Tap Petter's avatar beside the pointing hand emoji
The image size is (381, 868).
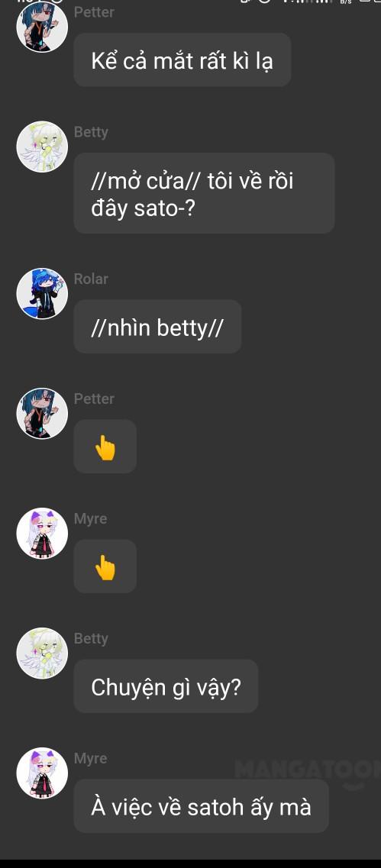pyautogui.click(x=42, y=413)
